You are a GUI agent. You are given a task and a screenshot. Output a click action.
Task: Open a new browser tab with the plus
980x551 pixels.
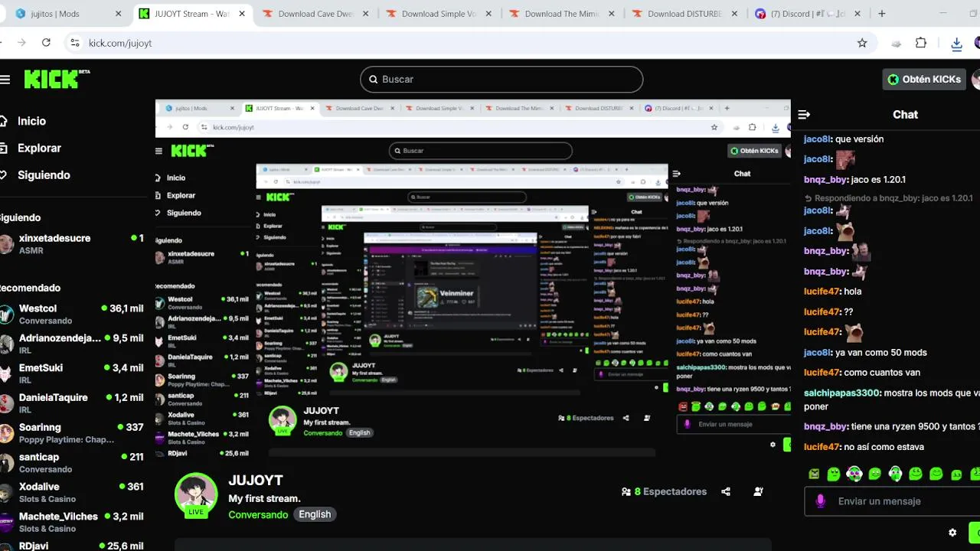pos(882,14)
